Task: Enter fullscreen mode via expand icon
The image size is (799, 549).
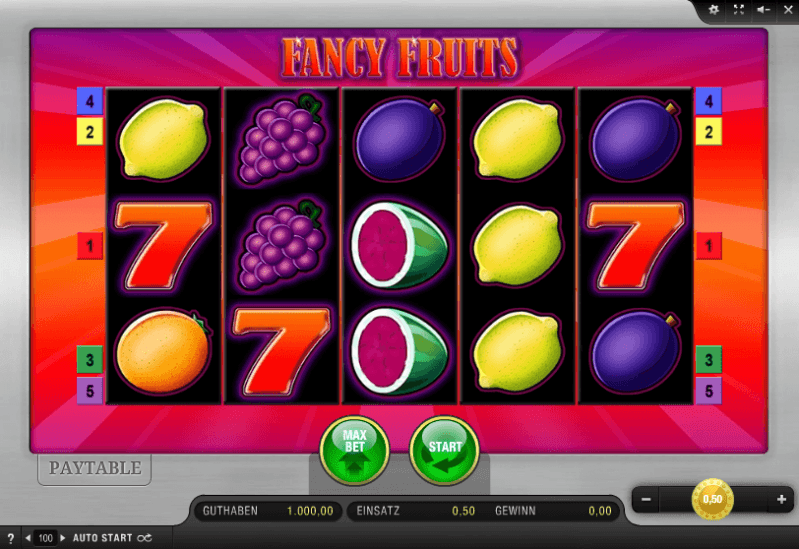Action: 738,10
